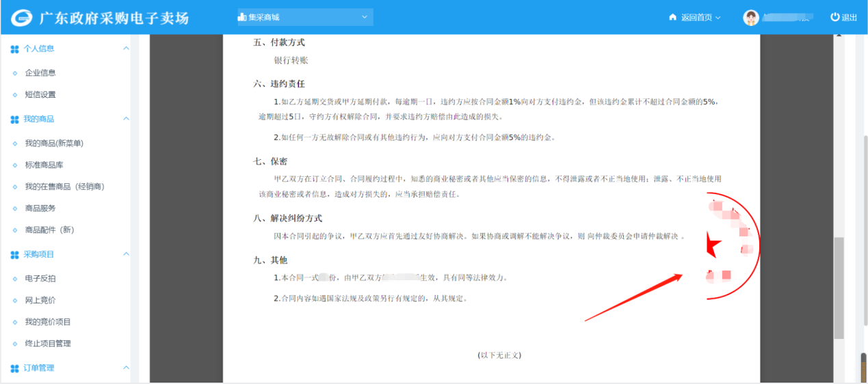Open 短信设置 in the sidebar
868x384 pixels.
click(x=40, y=94)
